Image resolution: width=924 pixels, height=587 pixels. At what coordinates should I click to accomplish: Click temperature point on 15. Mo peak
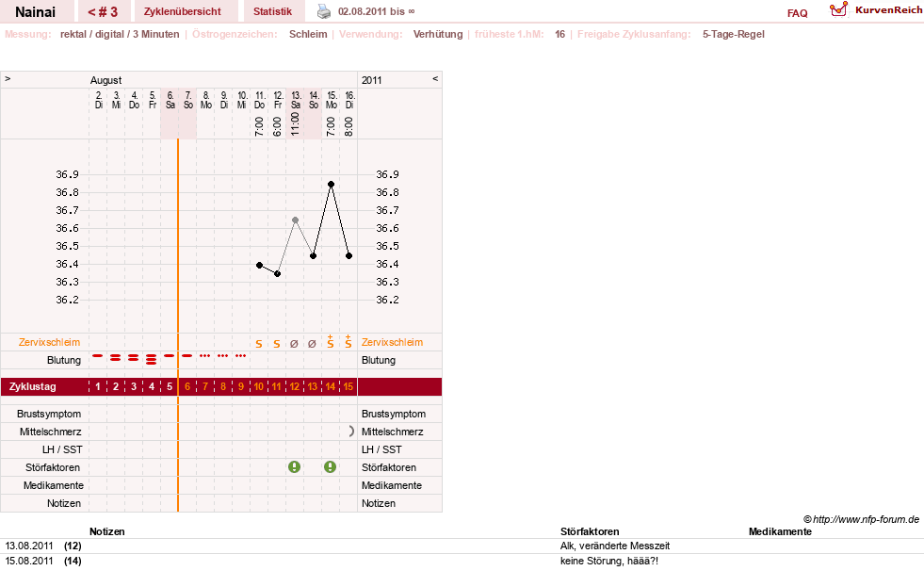pyautogui.click(x=332, y=185)
